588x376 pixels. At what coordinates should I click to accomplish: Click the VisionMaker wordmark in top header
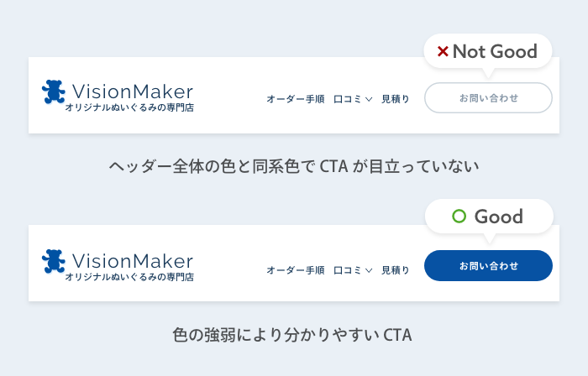[x=133, y=91]
